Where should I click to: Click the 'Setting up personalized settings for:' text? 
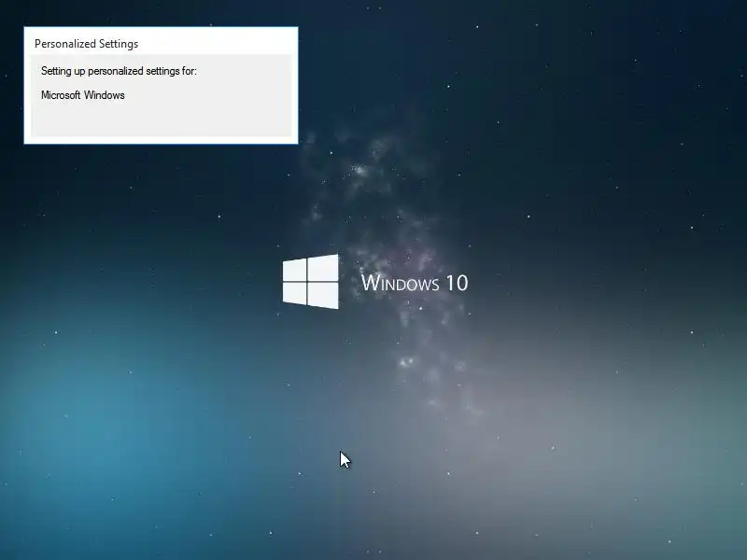click(x=119, y=71)
